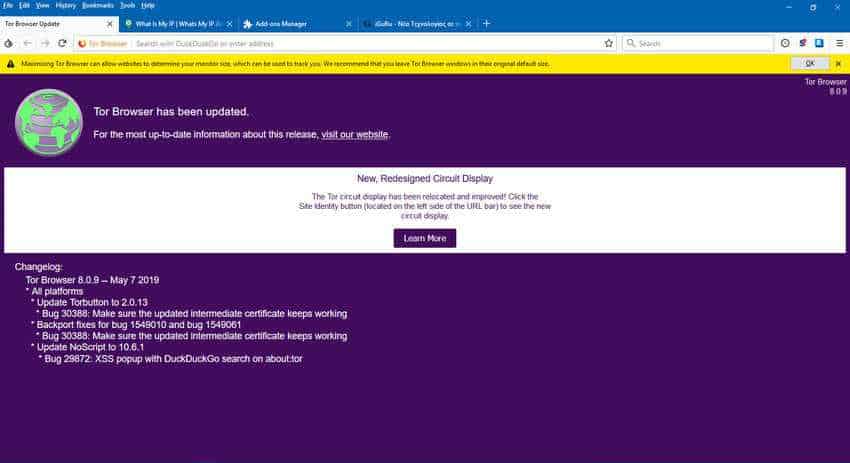Click the All platforms changelog line
The height and width of the screenshot is (463, 850).
coord(57,292)
